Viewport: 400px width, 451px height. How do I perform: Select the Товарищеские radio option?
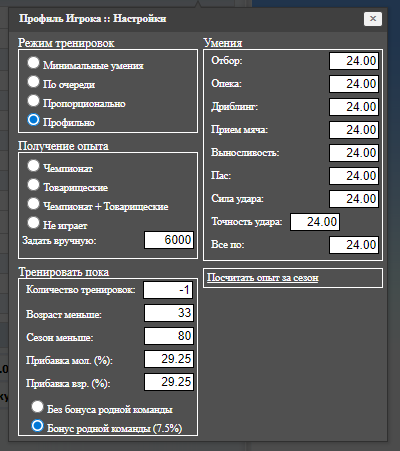(33, 184)
